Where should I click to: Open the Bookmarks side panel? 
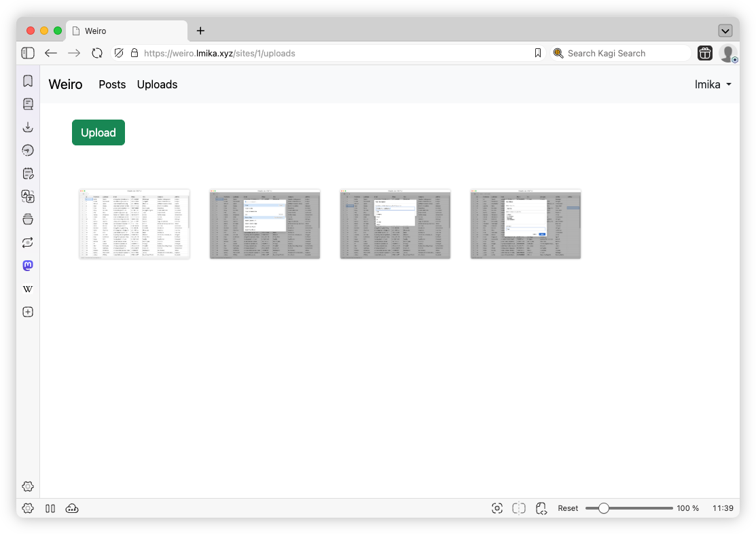pos(28,82)
